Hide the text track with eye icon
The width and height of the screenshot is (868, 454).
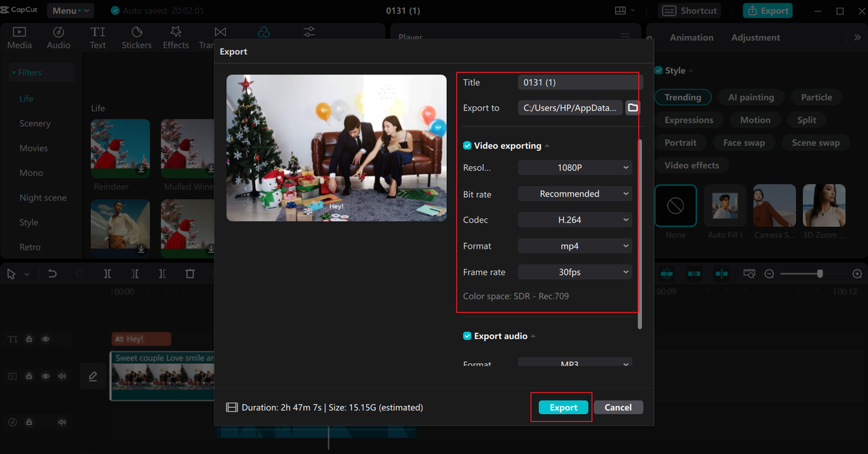click(46, 339)
